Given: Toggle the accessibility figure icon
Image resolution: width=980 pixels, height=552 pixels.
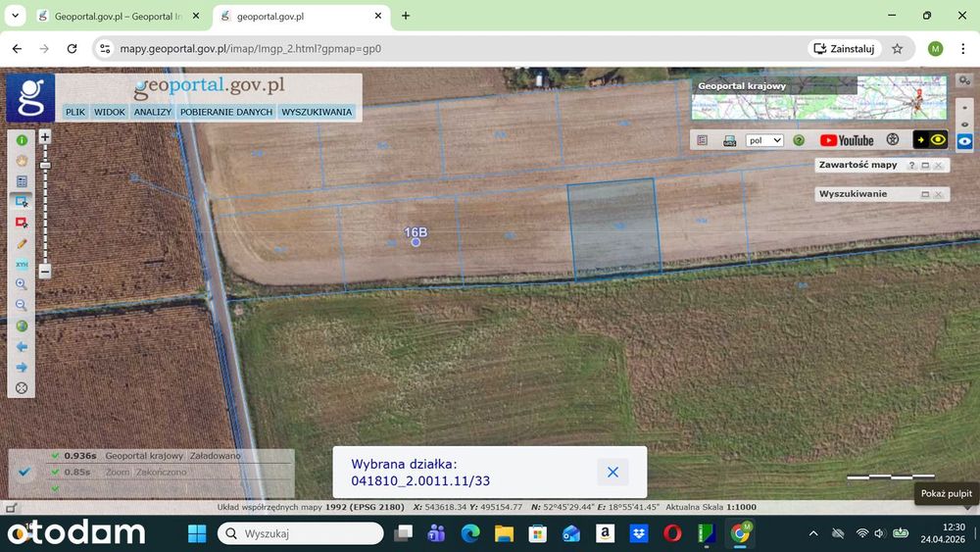Looking at the screenshot, I should (893, 140).
